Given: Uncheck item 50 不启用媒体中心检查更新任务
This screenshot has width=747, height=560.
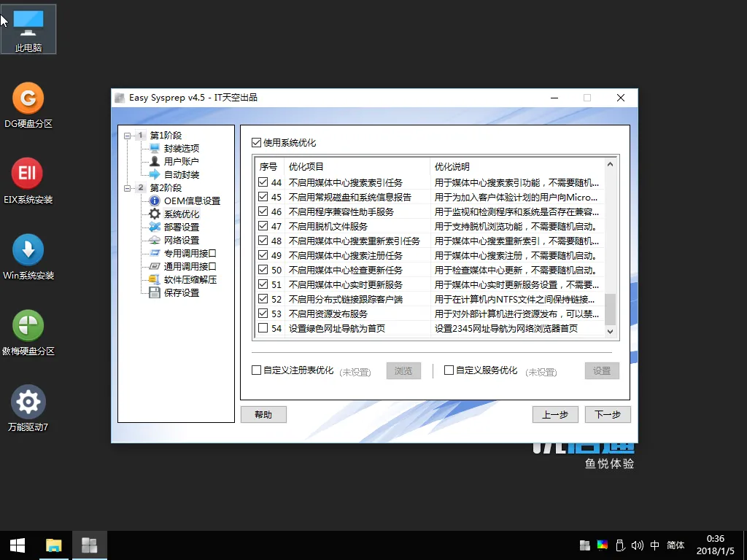Looking at the screenshot, I should [x=263, y=270].
